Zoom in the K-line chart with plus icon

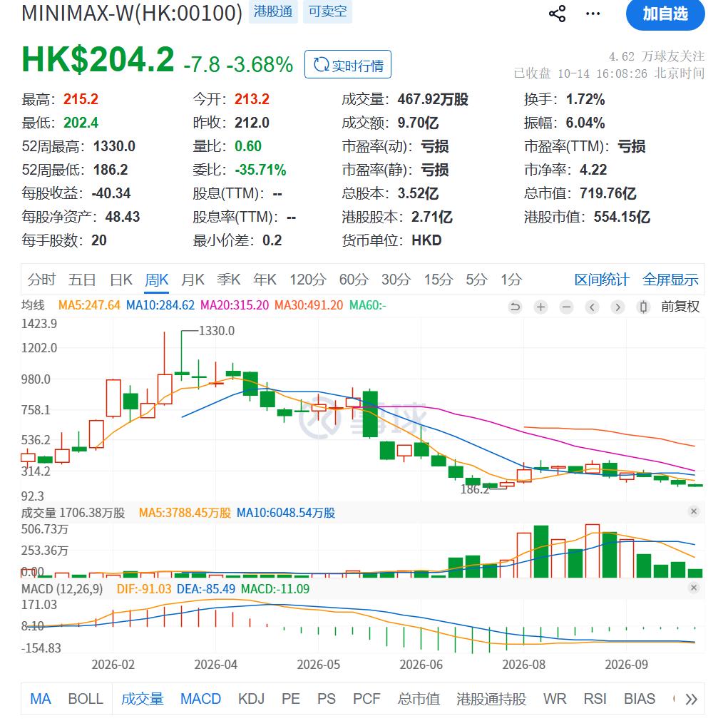tap(541, 307)
